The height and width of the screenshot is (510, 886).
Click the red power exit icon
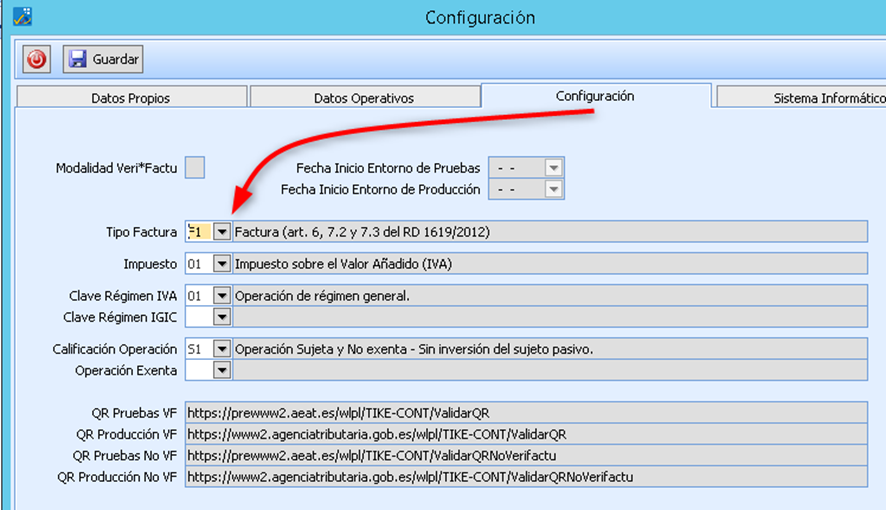pyautogui.click(x=37, y=59)
